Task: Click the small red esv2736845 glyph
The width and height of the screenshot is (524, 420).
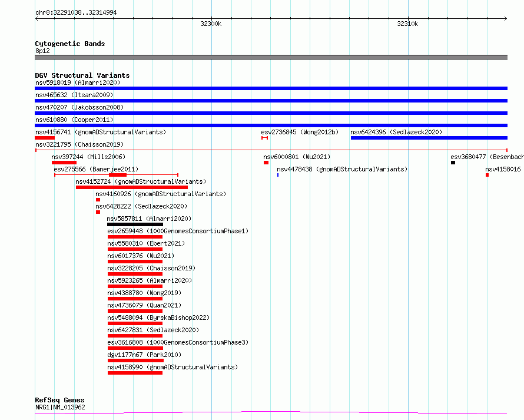Action: [265, 138]
